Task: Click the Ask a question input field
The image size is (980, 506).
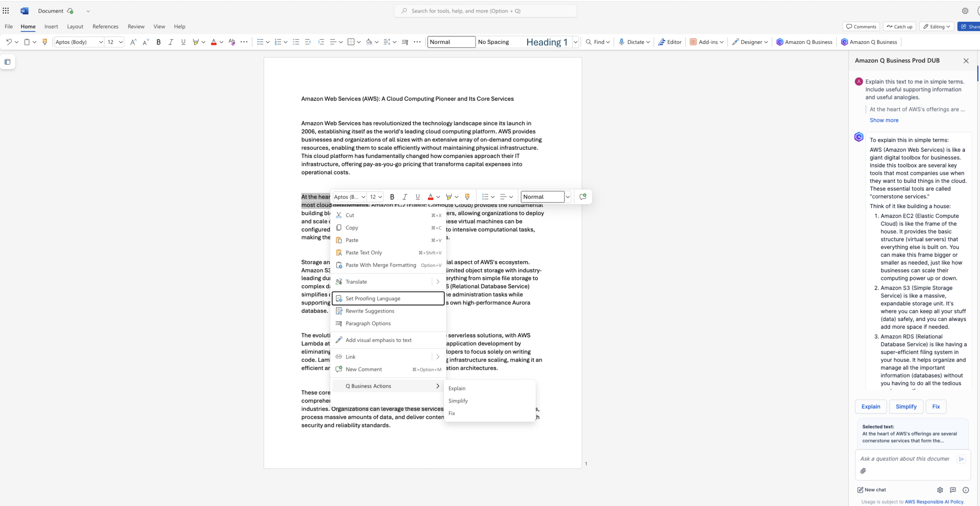Action: pyautogui.click(x=904, y=459)
